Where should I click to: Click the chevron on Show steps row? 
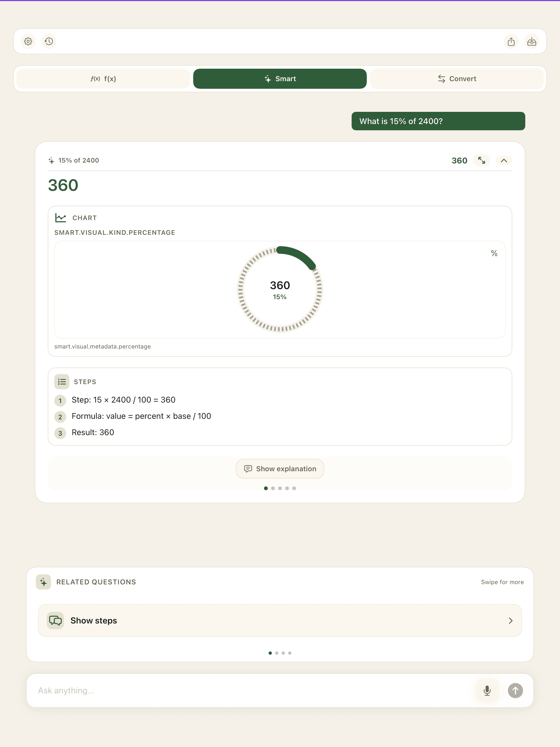510,621
